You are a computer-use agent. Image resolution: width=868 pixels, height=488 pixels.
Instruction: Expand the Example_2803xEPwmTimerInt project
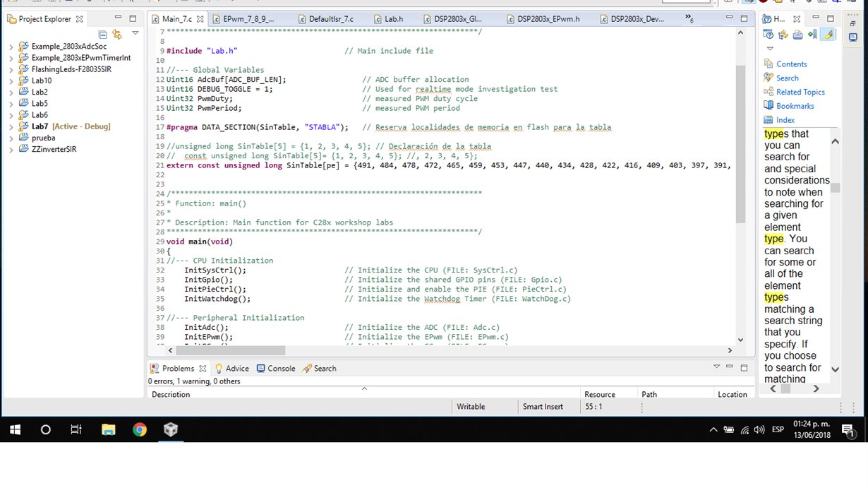[x=11, y=58]
